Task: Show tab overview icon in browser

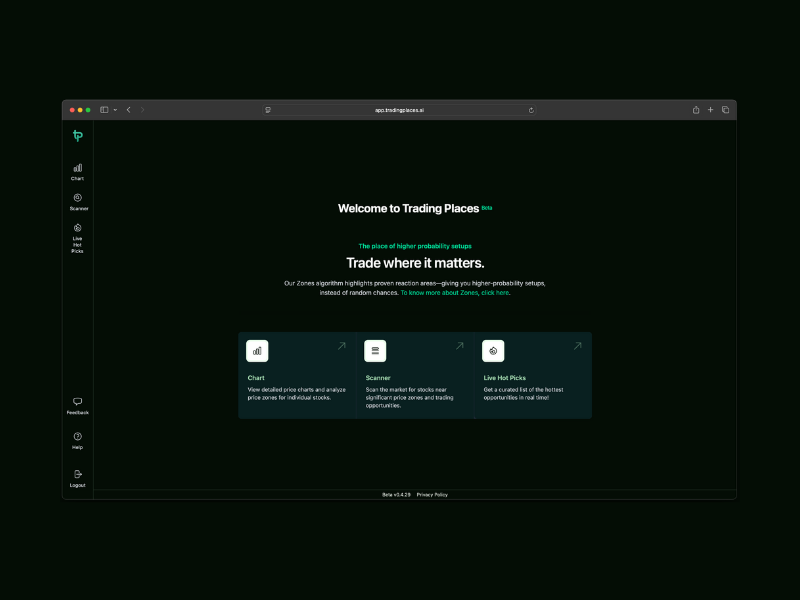Action: 725,110
